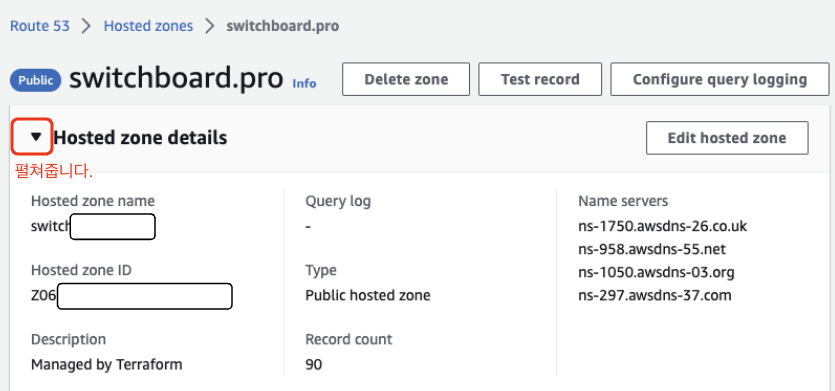Image resolution: width=835 pixels, height=391 pixels.
Task: Click the Query log label
Action: [338, 201]
